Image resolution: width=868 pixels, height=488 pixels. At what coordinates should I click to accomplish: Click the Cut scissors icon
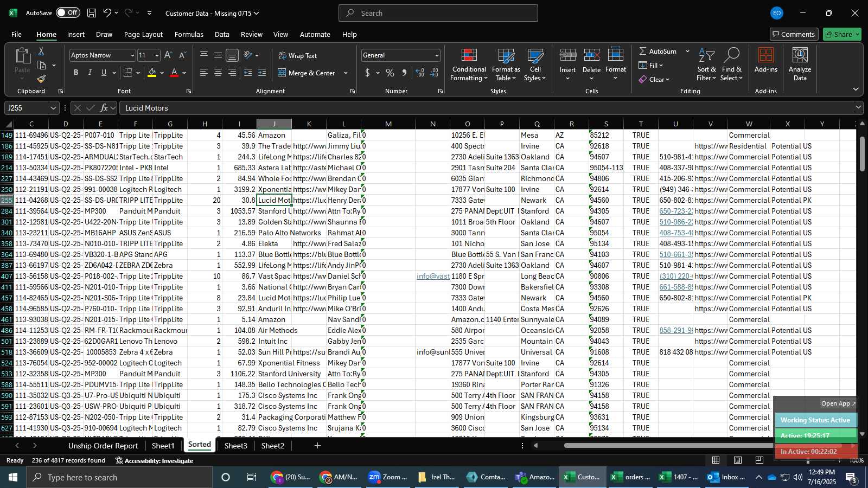[41, 51]
